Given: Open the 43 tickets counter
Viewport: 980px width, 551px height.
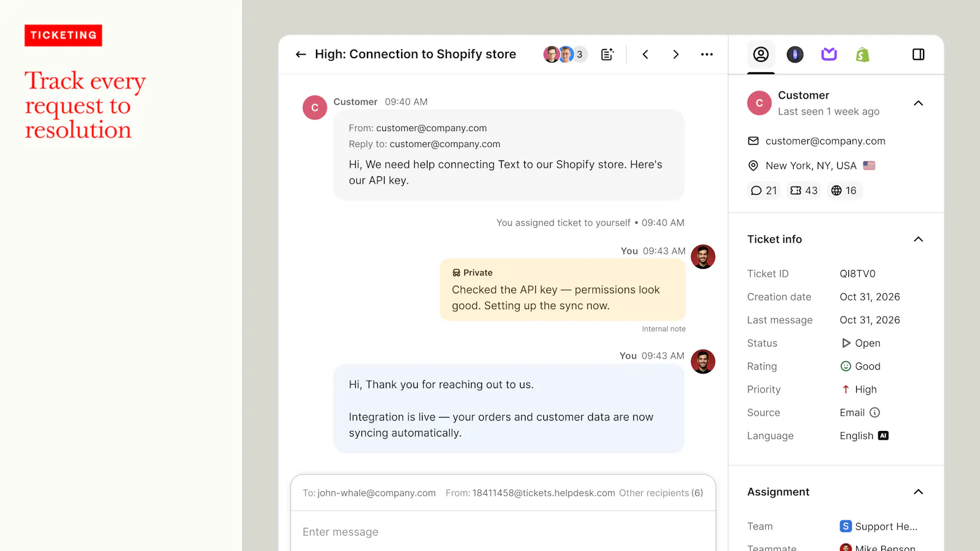Looking at the screenshot, I should coord(804,190).
